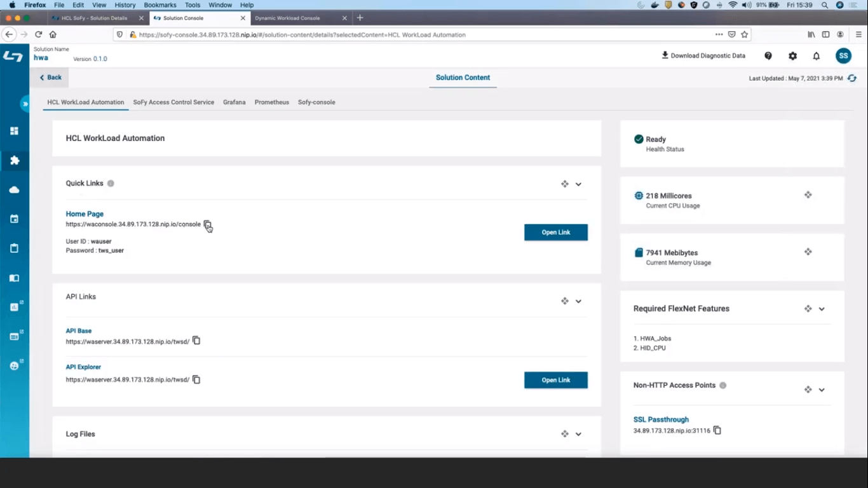
Task: Open the settings gear icon
Action: (792, 56)
